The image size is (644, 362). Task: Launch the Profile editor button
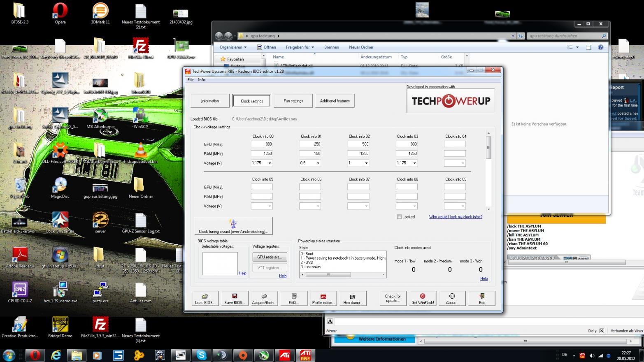click(x=323, y=298)
